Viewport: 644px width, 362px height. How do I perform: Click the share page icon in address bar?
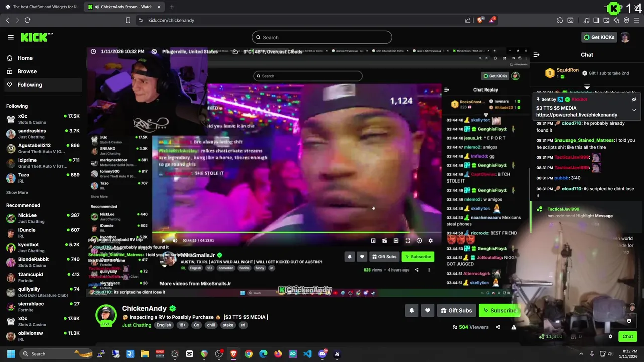468,20
